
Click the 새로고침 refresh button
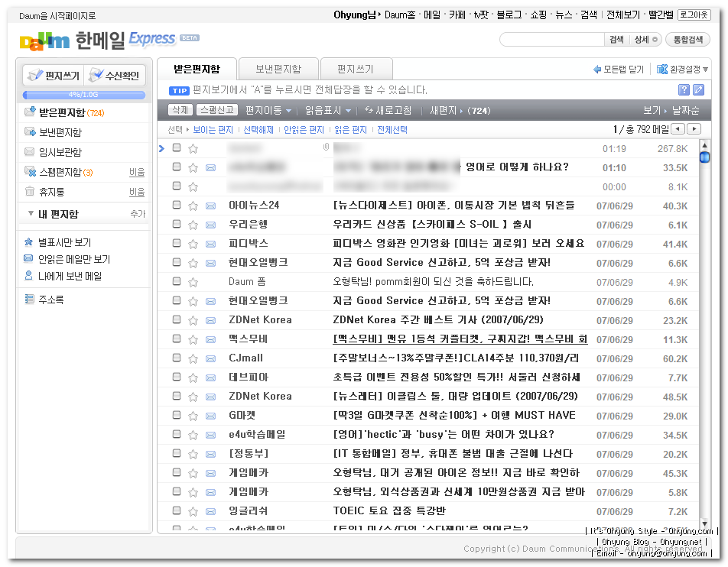(x=388, y=111)
